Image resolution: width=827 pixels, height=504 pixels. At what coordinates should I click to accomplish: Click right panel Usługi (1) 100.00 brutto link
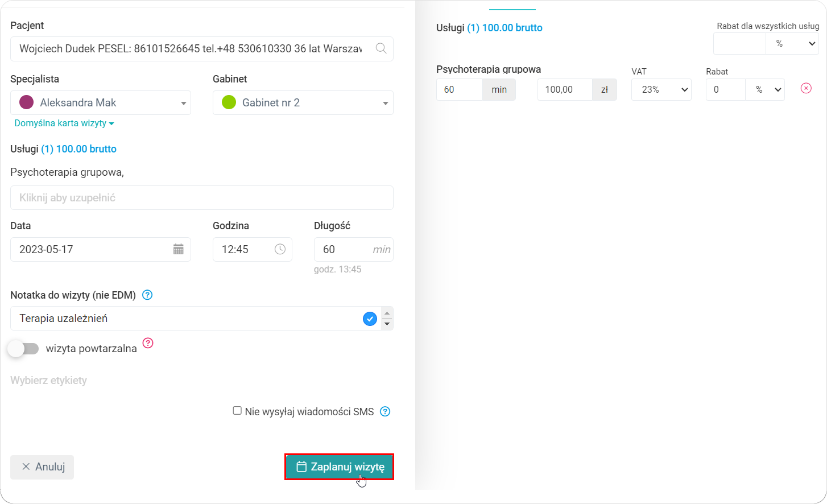tap(505, 28)
